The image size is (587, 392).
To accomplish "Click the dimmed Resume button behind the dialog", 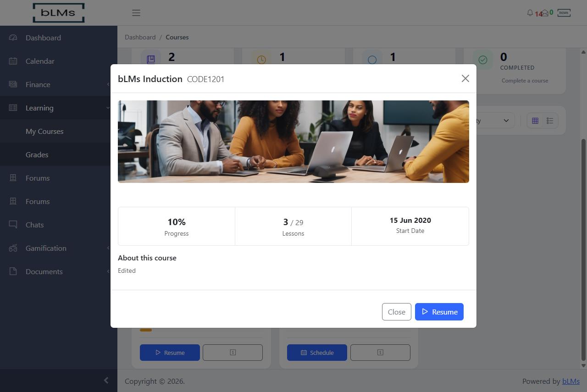I will click(170, 353).
